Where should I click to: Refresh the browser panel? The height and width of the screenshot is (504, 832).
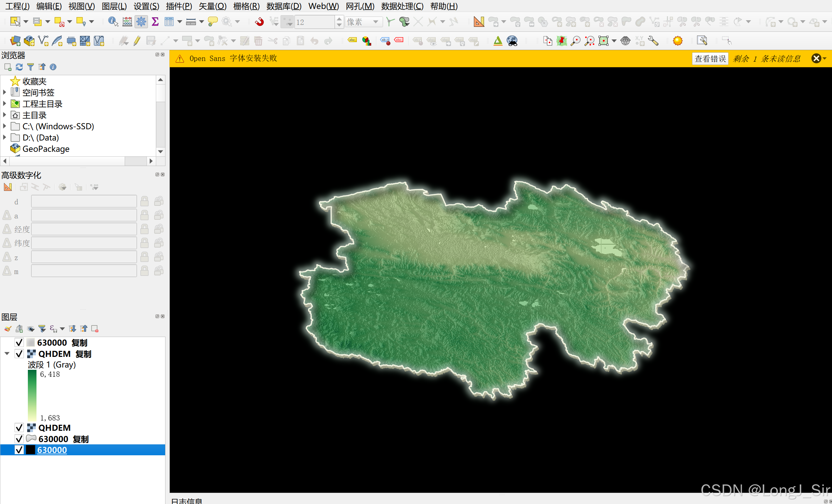19,67
